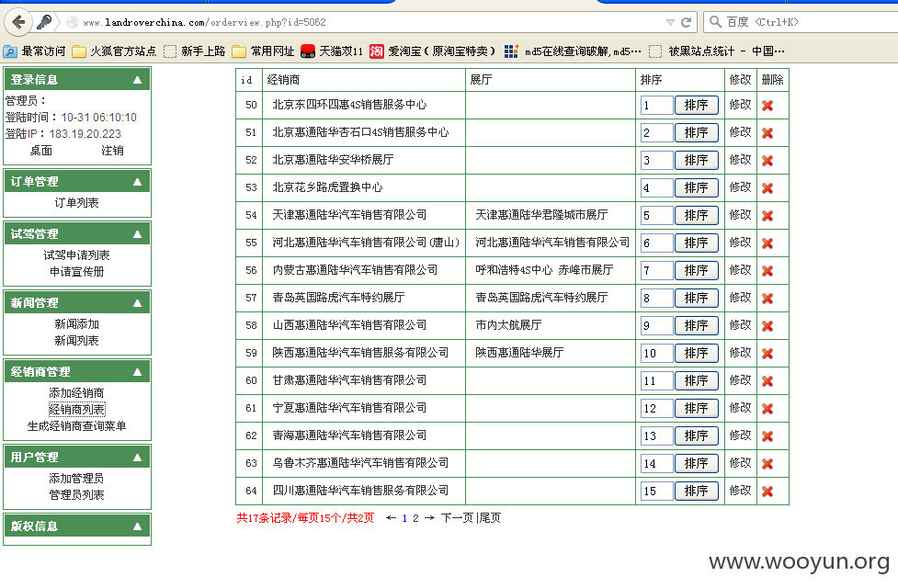Image resolution: width=898 pixels, height=588 pixels.
Task: Delete dealer row id 56
Action: 767,271
